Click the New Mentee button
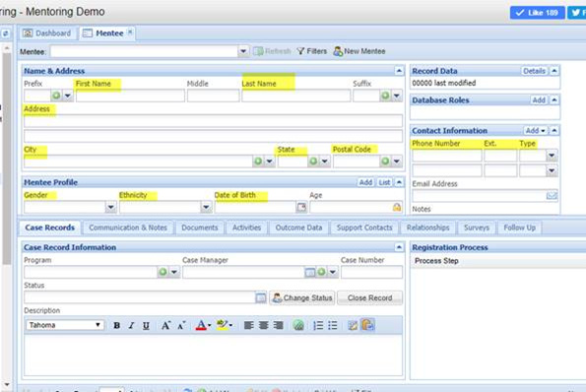 point(359,51)
